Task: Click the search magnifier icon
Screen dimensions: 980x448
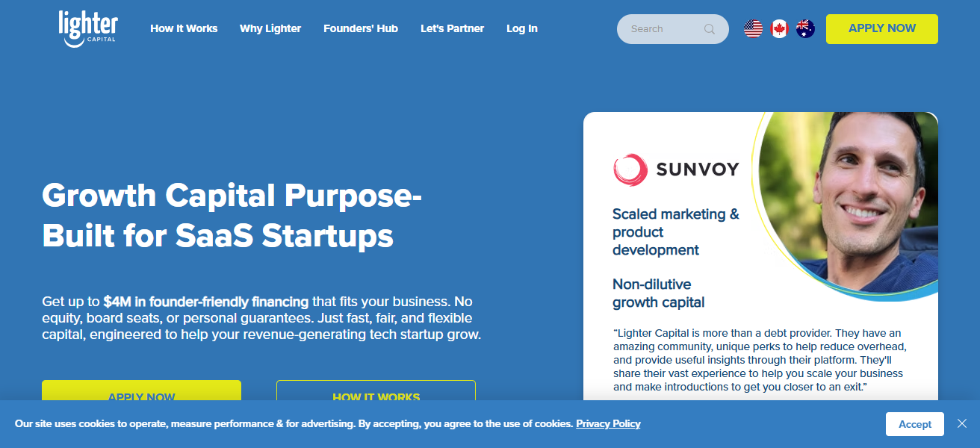Action: [709, 29]
